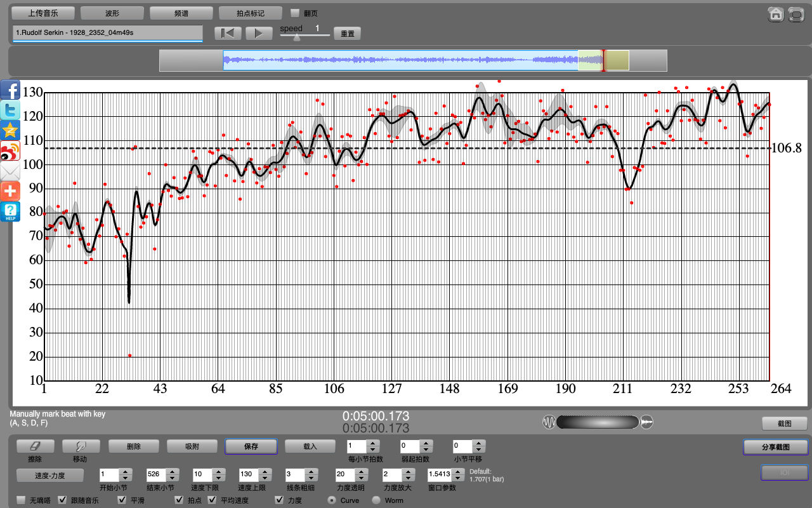This screenshot has width=812, height=508.
Task: Select the move (移动) tool
Action: click(x=79, y=446)
